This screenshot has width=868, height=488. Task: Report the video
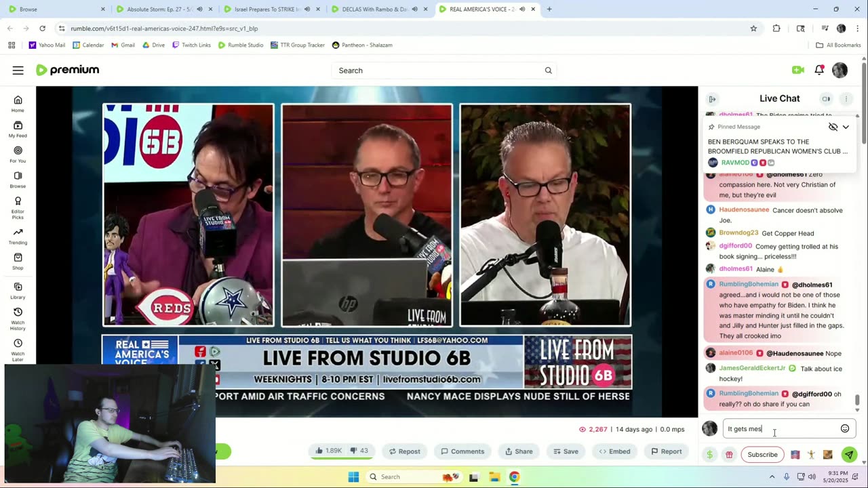tap(666, 451)
